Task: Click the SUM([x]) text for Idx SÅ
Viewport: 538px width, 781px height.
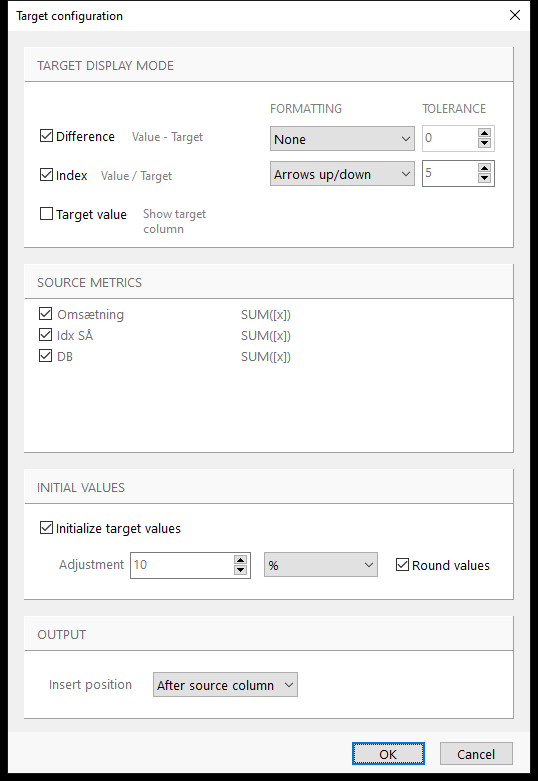Action: tap(266, 336)
